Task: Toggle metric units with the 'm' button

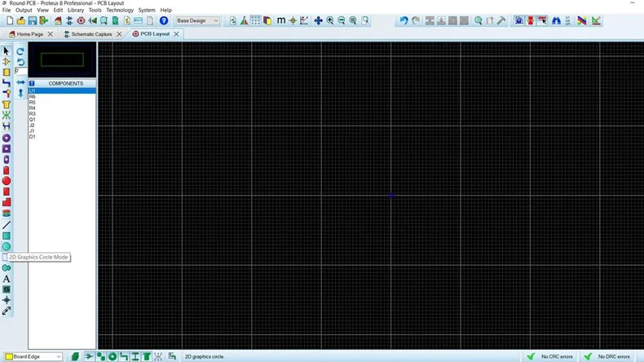Action: click(281, 20)
